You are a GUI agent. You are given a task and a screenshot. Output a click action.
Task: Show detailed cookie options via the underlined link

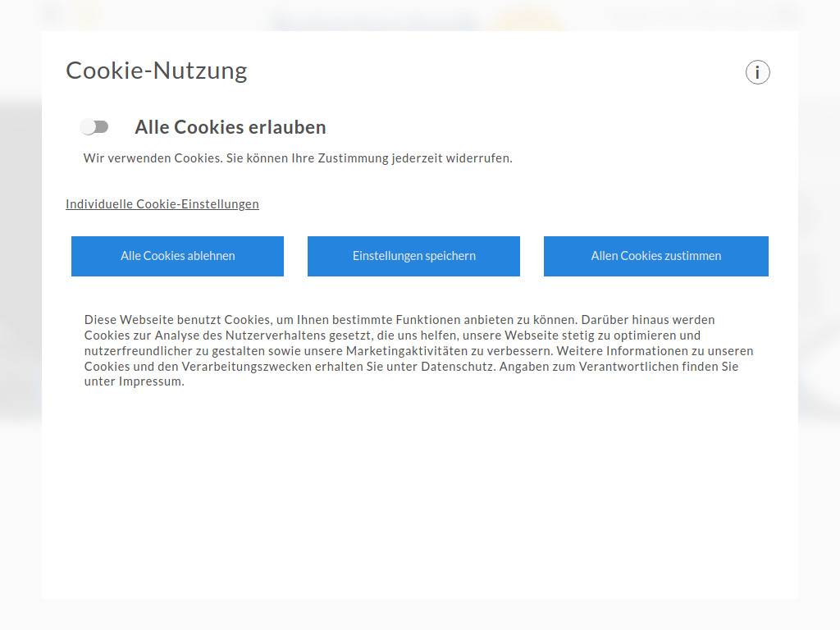click(x=162, y=203)
